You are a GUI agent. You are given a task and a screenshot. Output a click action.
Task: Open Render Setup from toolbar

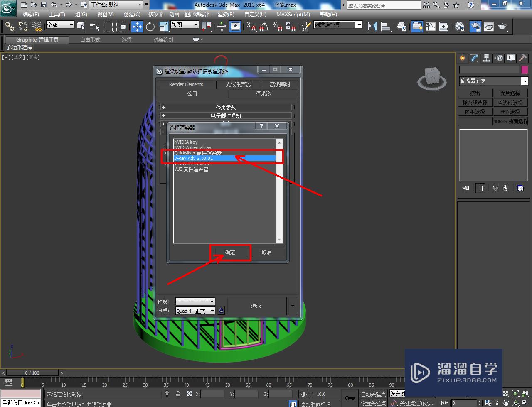[x=475, y=27]
